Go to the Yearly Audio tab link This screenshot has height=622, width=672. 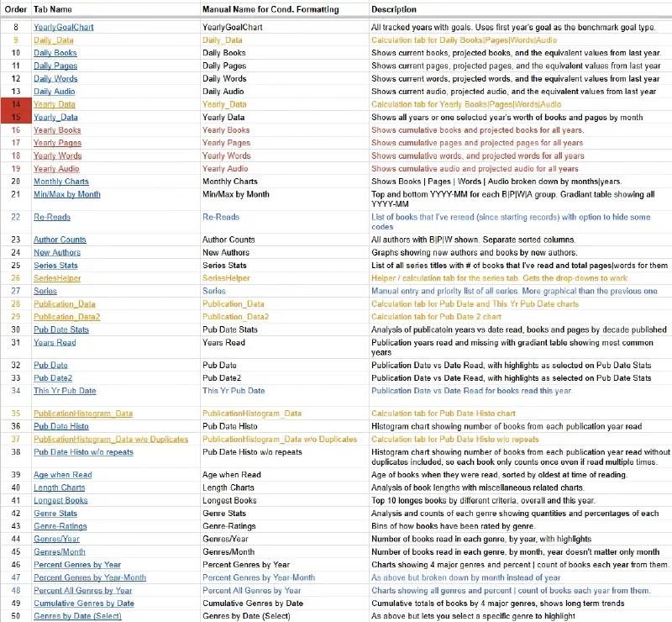click(56, 169)
